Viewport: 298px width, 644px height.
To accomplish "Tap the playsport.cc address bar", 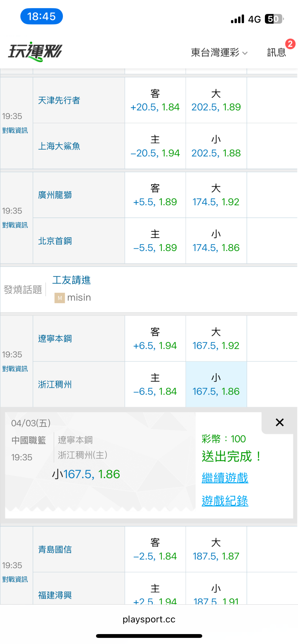I will tap(149, 619).
